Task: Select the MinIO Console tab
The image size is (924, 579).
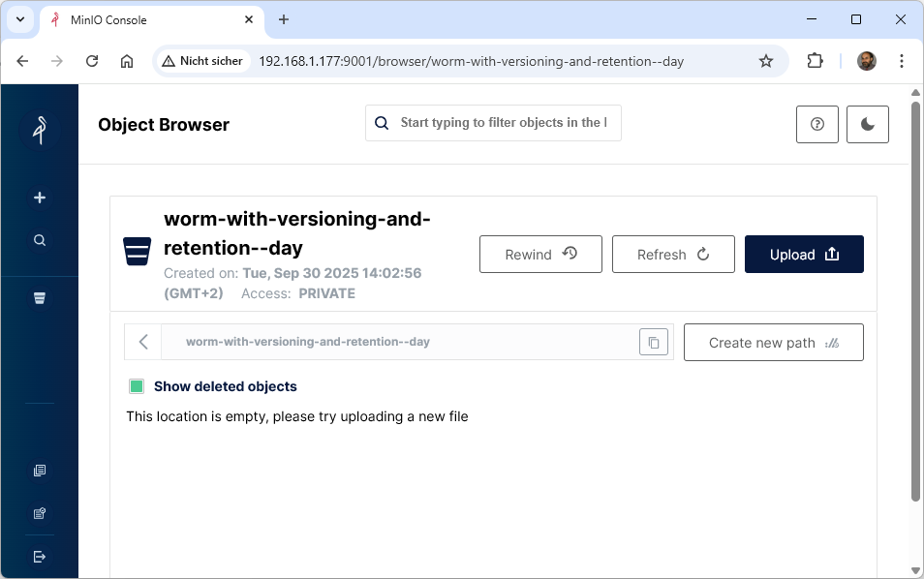Action: (145, 19)
